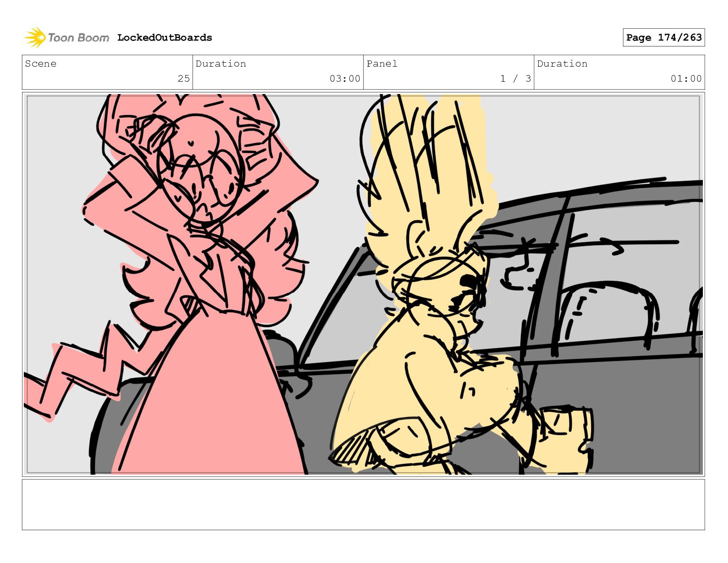
Task: Click the storyboard panel drawing
Action: tap(364, 284)
